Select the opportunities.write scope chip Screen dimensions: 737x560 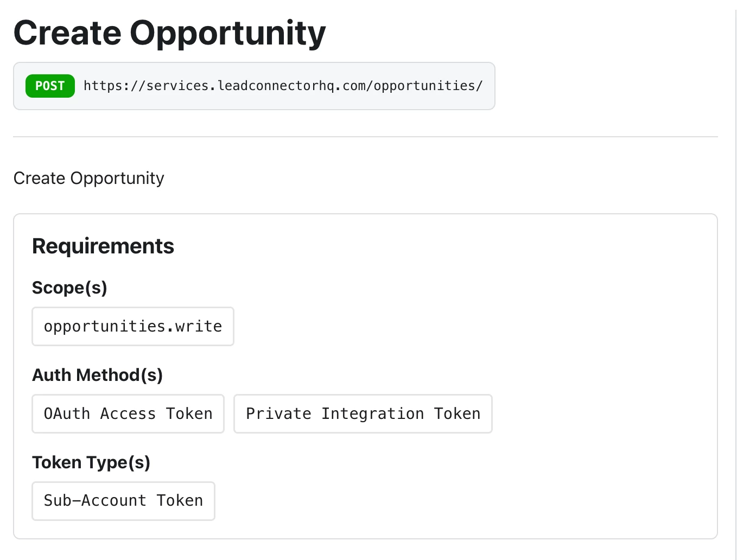click(133, 326)
